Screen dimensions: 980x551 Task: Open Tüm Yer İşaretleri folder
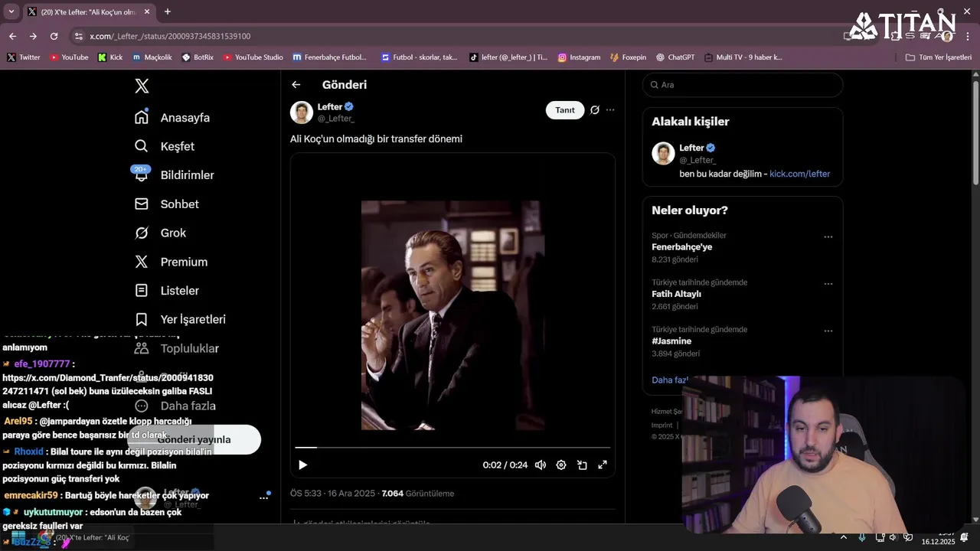(x=938, y=57)
